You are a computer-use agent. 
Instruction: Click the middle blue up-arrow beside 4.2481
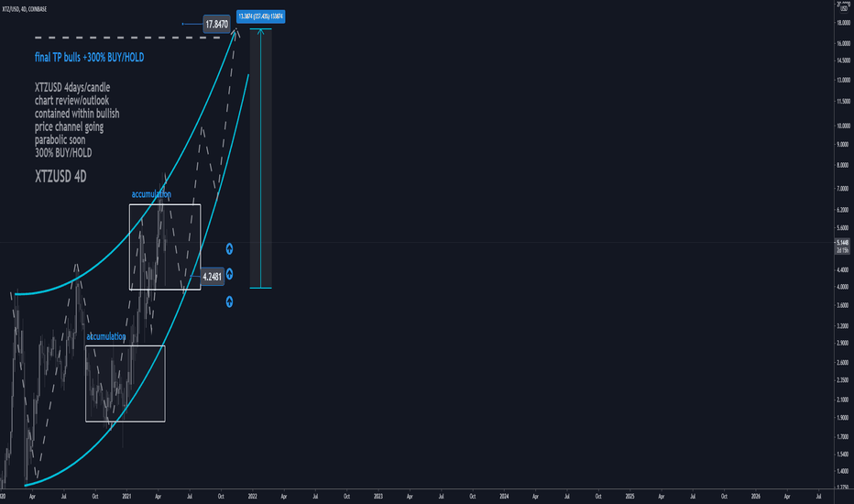[x=229, y=274]
